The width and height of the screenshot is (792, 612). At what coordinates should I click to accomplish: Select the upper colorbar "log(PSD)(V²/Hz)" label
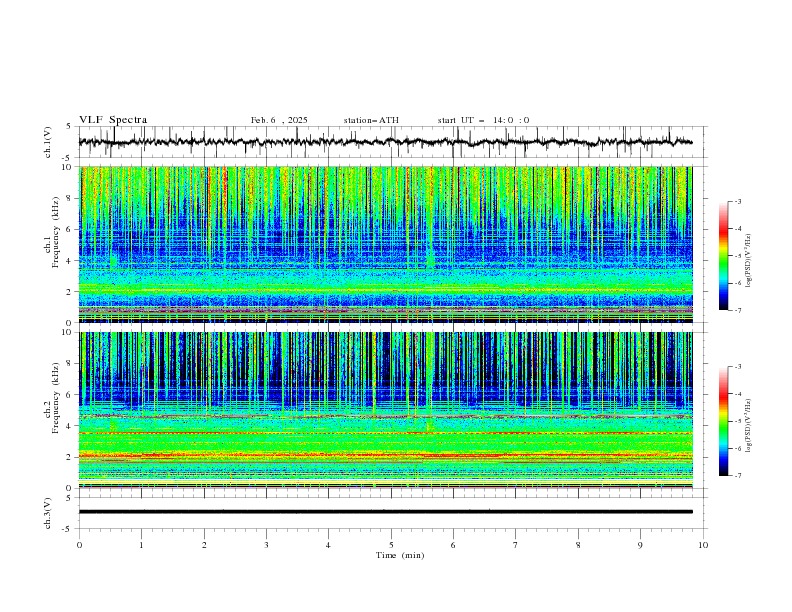(749, 261)
